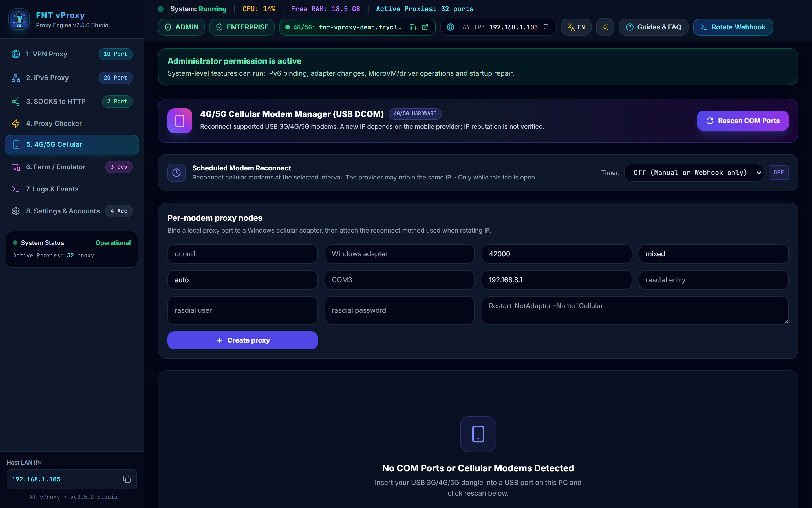Copy LAN IP in top bar
Screen dimensions: 812x508
(547, 27)
